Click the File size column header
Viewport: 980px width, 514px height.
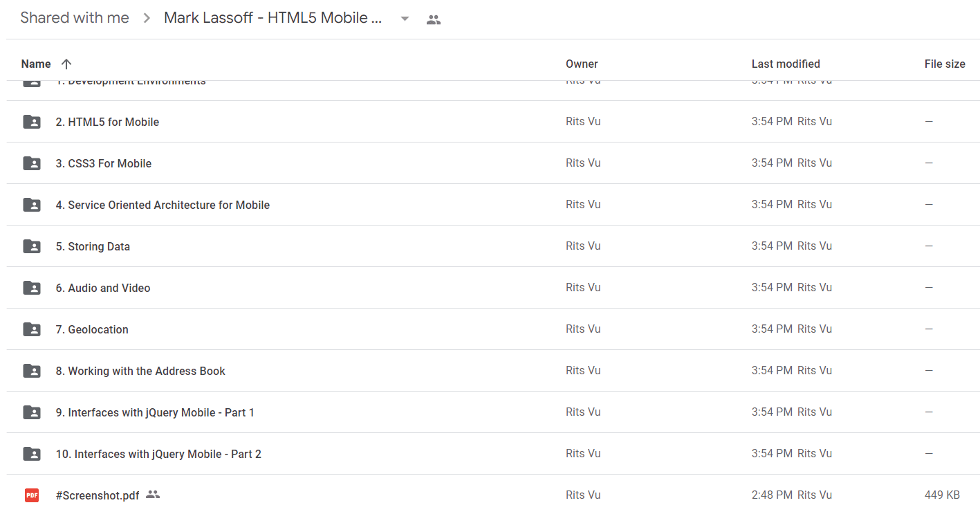(x=945, y=64)
